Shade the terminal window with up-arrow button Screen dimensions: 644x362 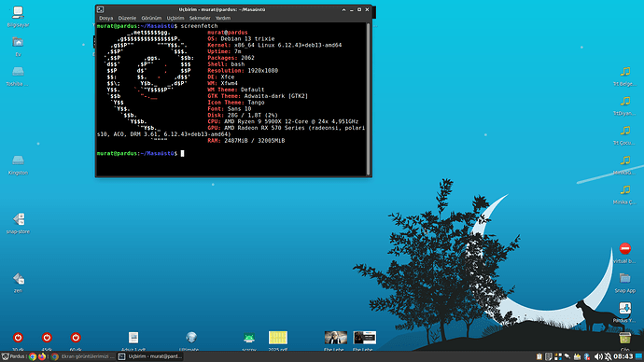pyautogui.click(x=343, y=9)
